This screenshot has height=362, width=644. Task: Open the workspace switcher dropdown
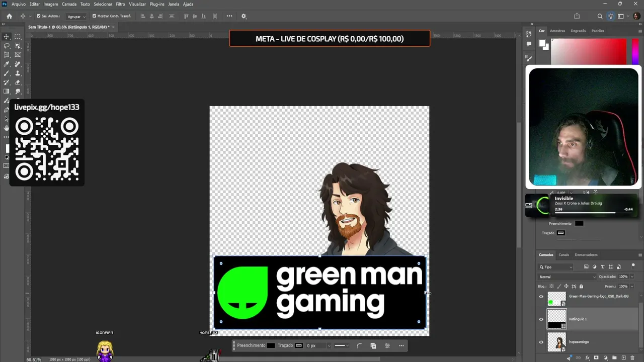point(623,16)
